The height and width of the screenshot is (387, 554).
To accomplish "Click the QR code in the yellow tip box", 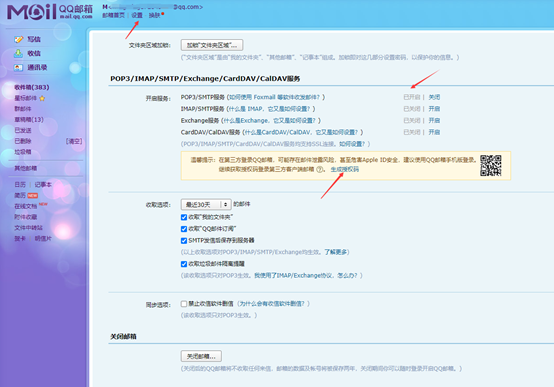I will [490, 165].
